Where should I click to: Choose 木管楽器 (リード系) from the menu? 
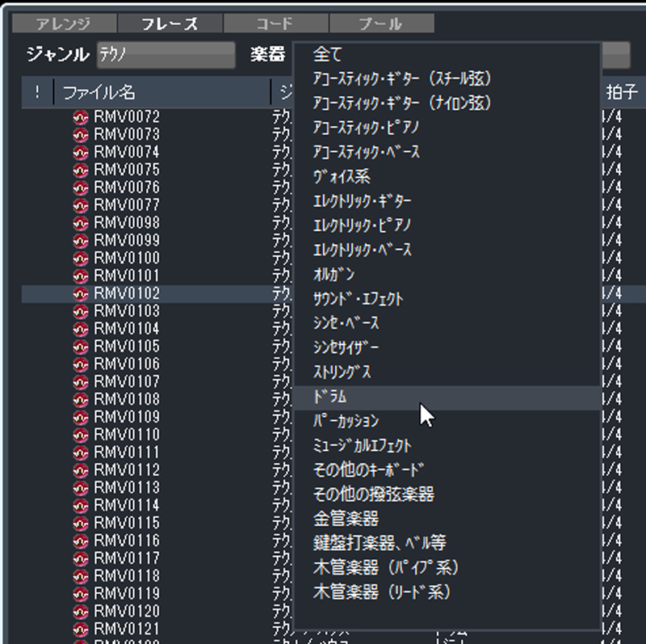click(447, 592)
